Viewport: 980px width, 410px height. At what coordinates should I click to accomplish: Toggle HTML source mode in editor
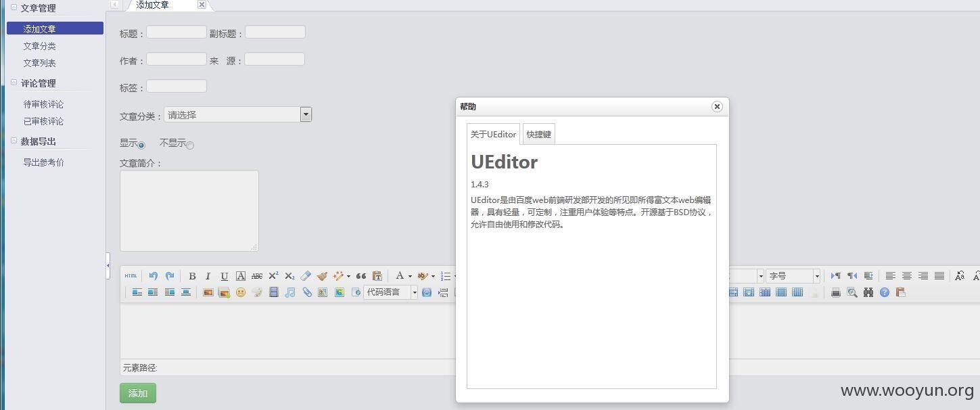131,275
